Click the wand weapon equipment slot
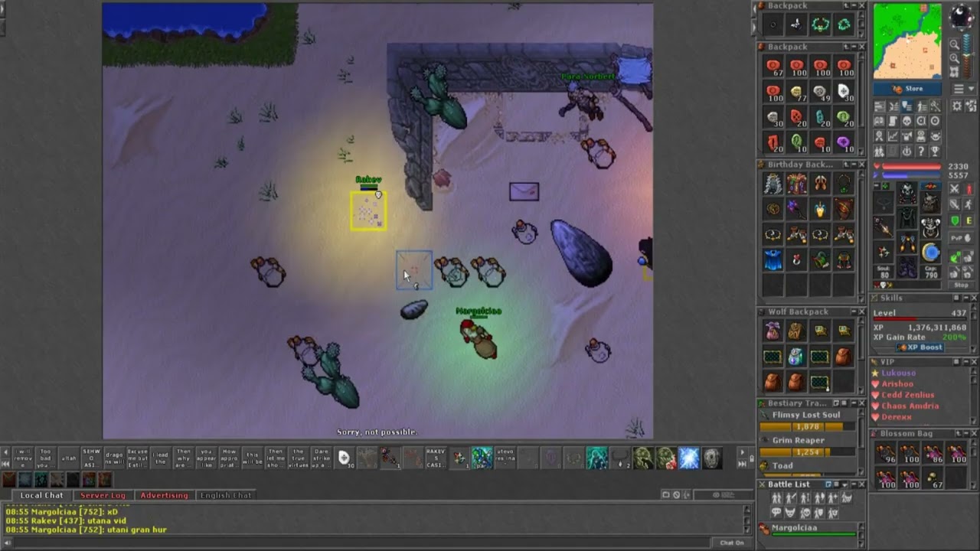The width and height of the screenshot is (980, 551). pos(884,228)
